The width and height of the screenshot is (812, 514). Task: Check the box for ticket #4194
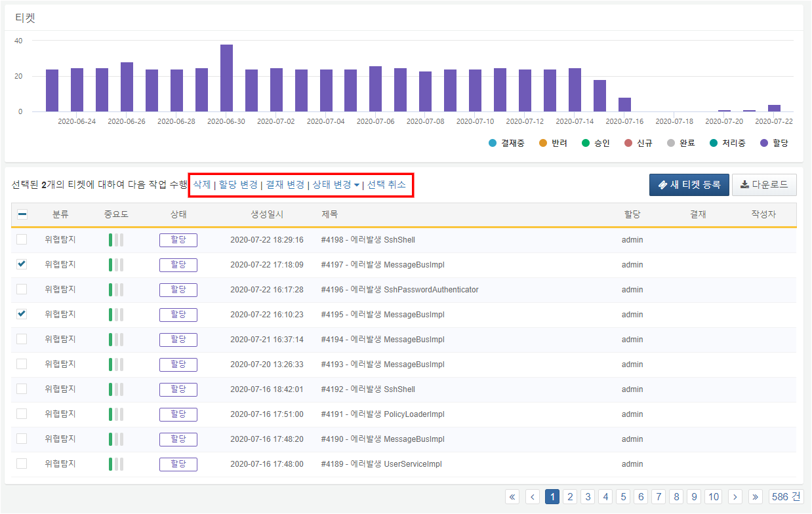point(22,339)
